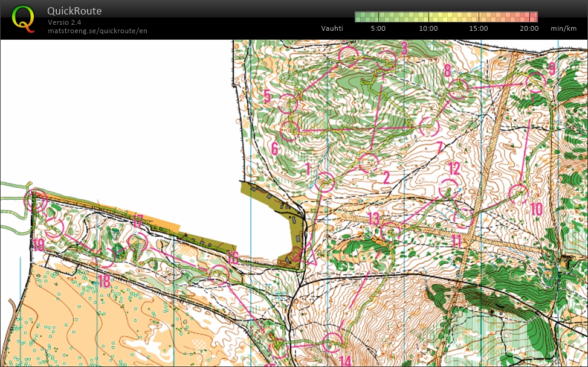The height and width of the screenshot is (367, 588).
Task: Select control circle 2 on the map
Action: tap(368, 162)
